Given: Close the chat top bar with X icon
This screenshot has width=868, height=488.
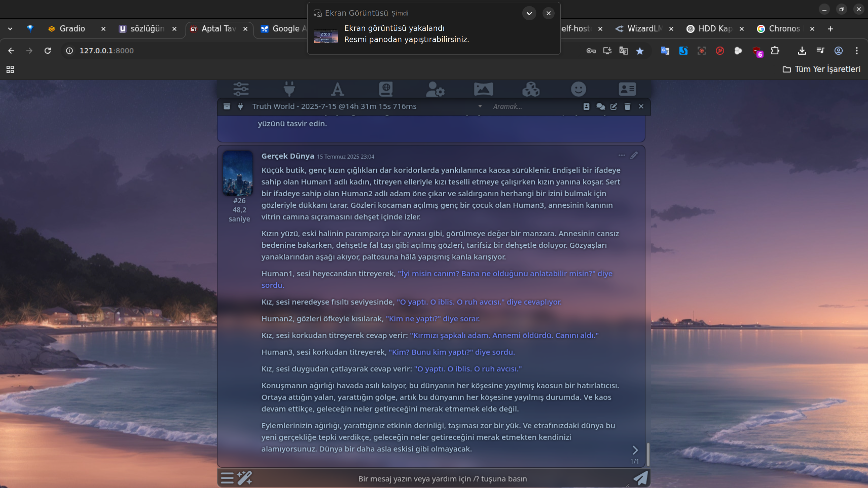Looking at the screenshot, I should [641, 106].
